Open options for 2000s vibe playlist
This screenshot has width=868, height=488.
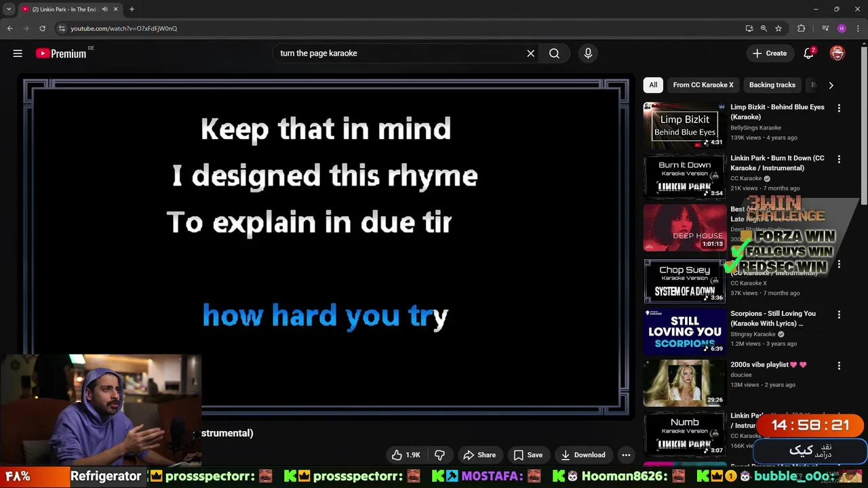(x=839, y=366)
